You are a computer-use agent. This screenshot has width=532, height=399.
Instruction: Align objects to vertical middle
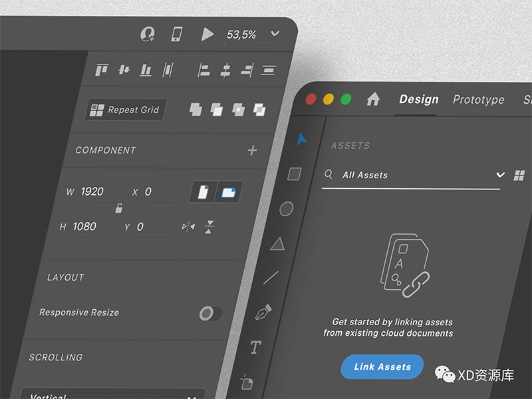click(x=124, y=70)
